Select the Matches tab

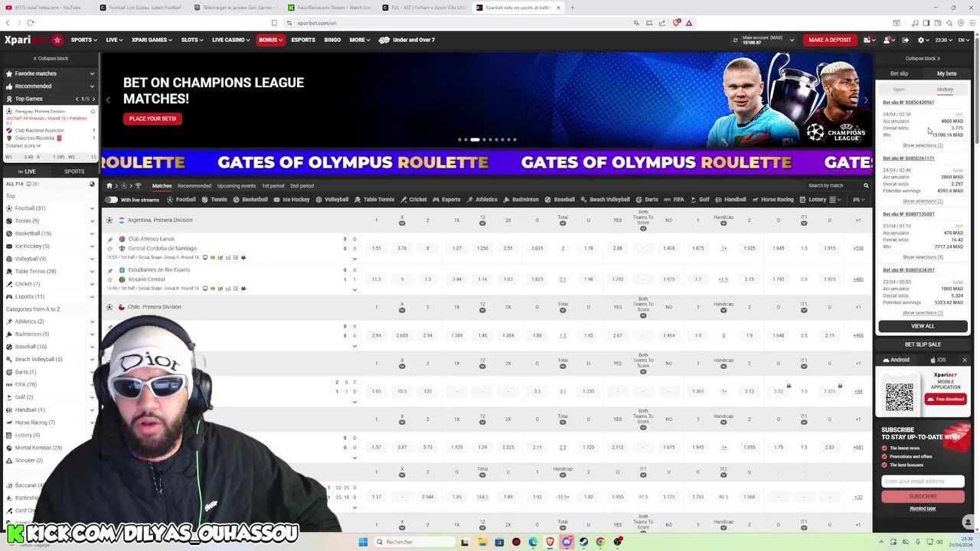tap(162, 186)
